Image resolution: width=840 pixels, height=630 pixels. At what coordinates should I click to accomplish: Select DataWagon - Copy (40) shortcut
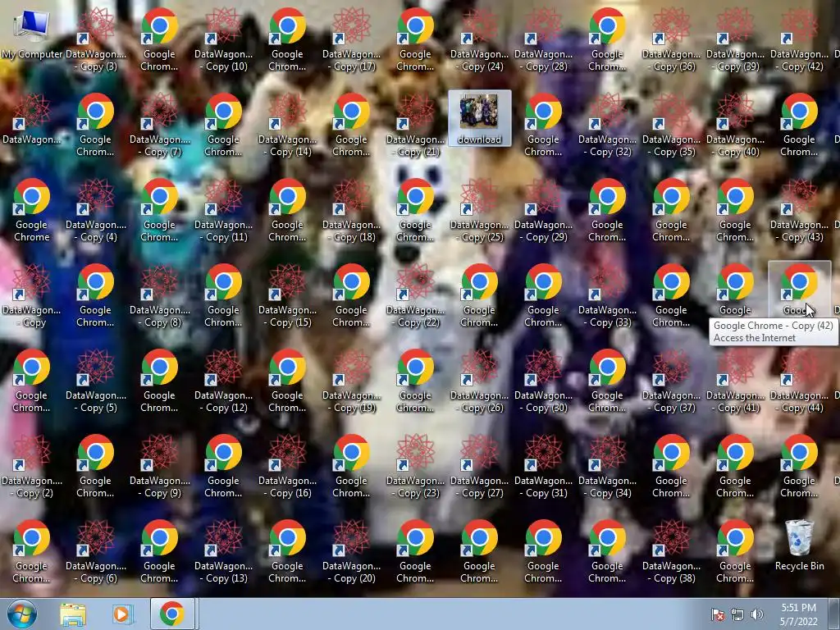point(736,124)
